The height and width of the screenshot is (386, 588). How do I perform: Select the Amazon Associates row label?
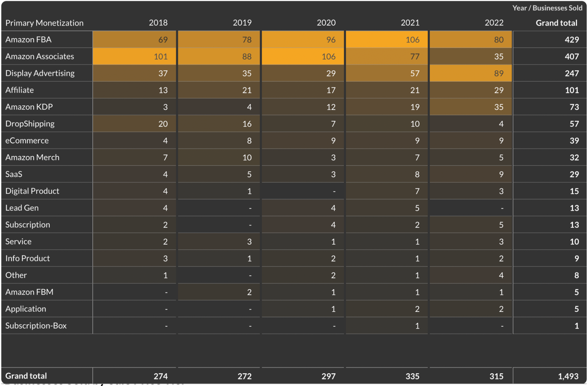pyautogui.click(x=39, y=56)
